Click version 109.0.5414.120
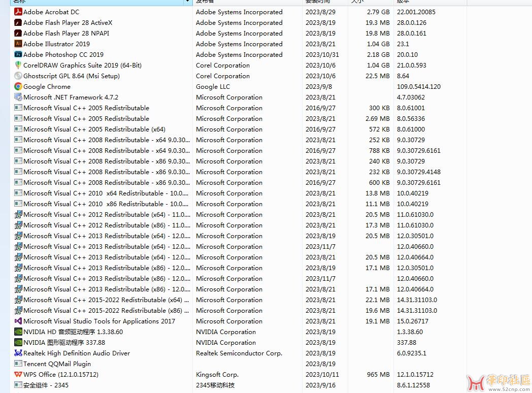The image size is (532, 393). pos(419,86)
